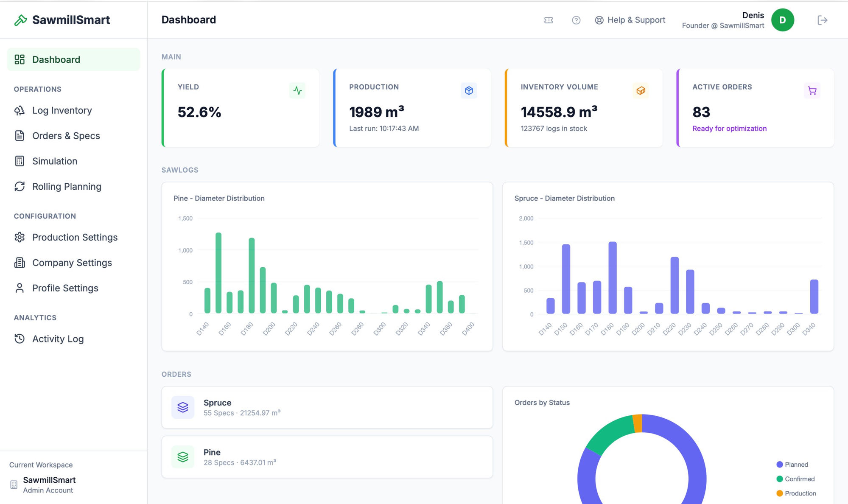This screenshot has height=504, width=848.
Task: Open Log Inventory page
Action: tap(73, 110)
